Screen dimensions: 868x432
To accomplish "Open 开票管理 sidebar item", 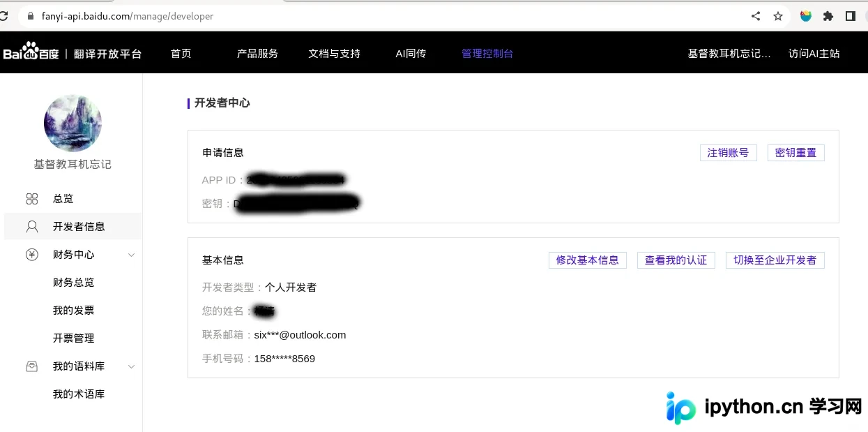I will click(x=73, y=338).
